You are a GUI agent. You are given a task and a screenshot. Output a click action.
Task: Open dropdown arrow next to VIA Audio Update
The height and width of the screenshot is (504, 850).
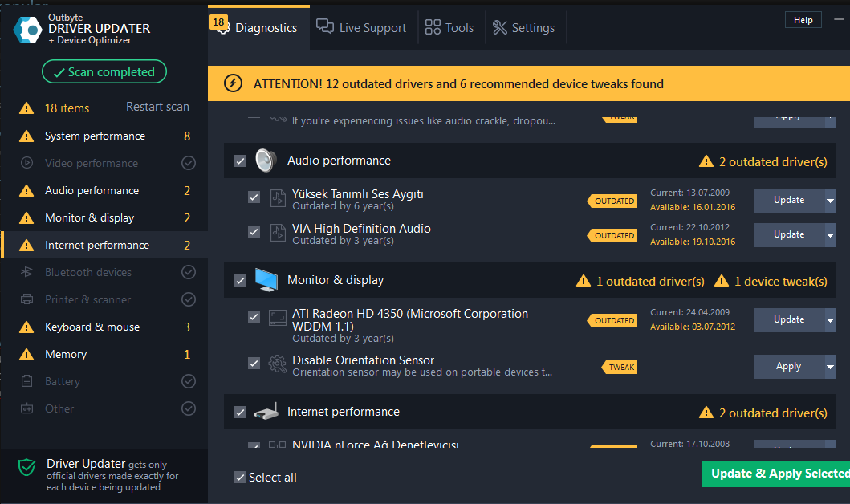[830, 235]
